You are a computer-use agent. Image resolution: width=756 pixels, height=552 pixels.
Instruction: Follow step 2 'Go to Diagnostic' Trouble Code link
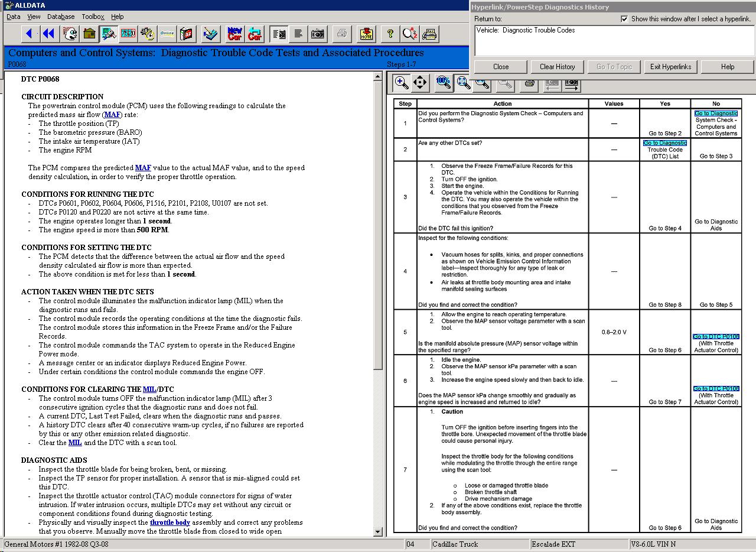pos(665,143)
